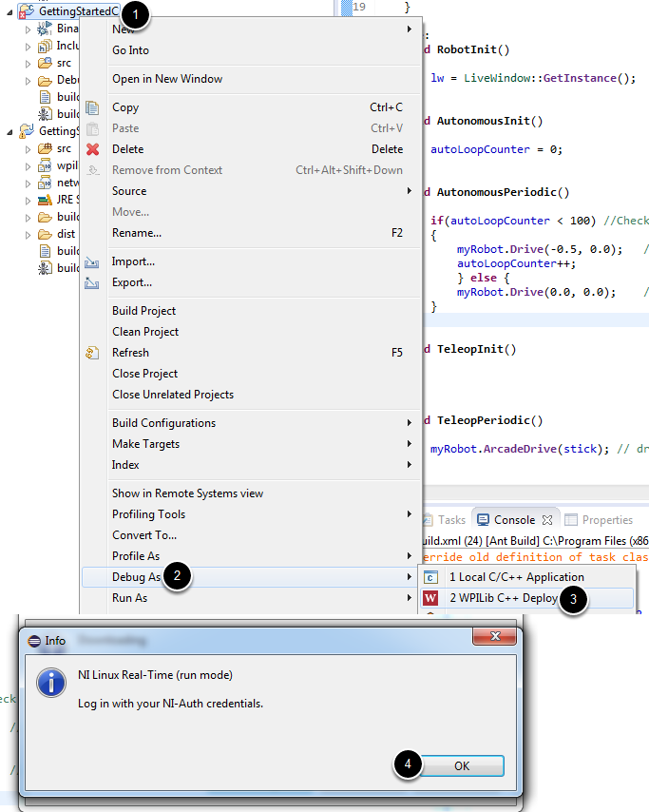Click the dist folder icon
The height and width of the screenshot is (812, 649).
(x=45, y=234)
